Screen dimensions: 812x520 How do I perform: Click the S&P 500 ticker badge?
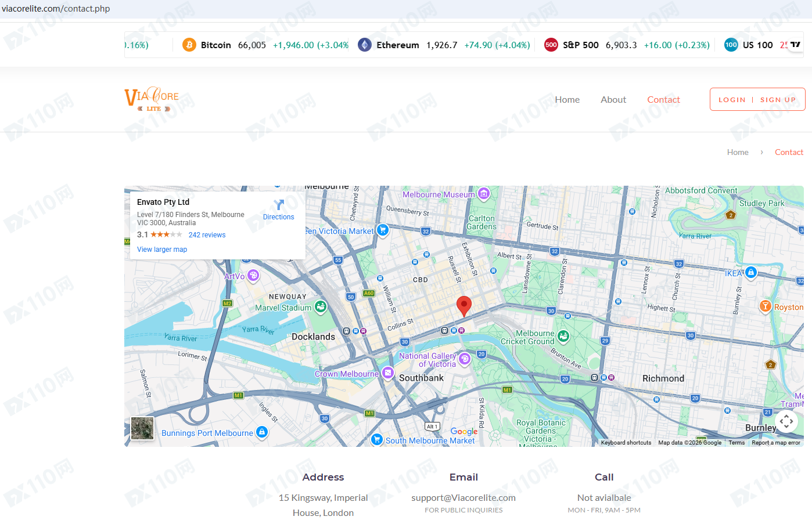(551, 45)
